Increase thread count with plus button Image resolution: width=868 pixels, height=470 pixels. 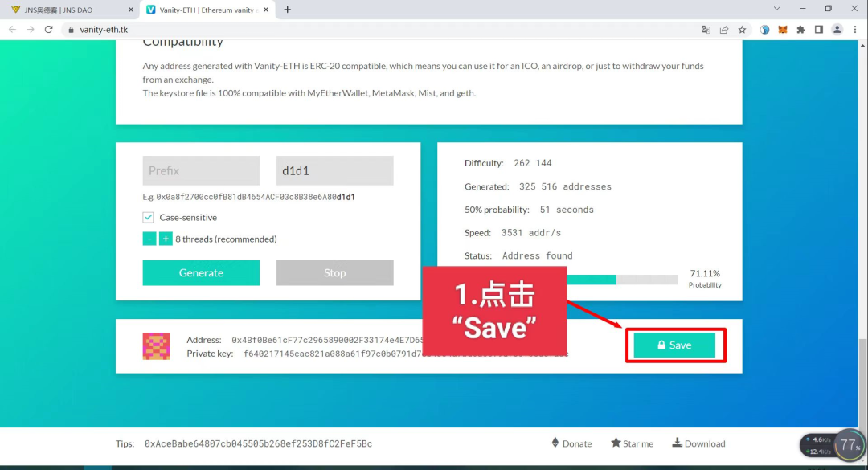tap(166, 239)
